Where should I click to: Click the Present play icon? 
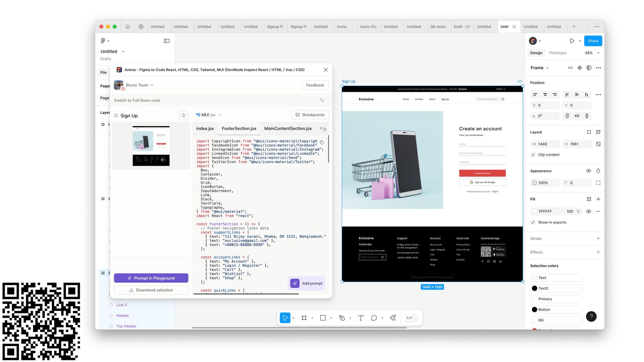pos(572,41)
